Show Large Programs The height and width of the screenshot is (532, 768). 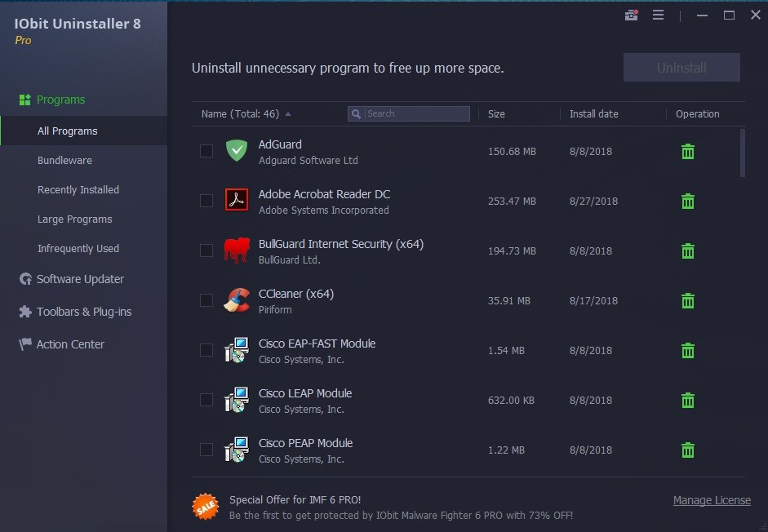74,219
